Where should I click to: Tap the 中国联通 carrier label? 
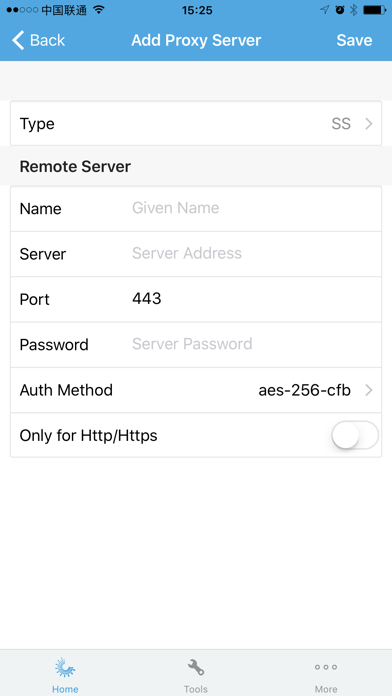tap(64, 10)
